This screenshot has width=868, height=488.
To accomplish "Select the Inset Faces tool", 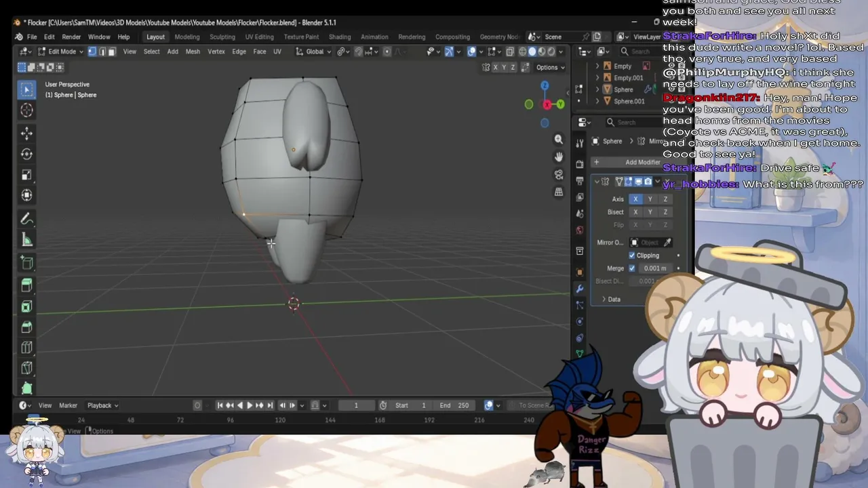I will 26,306.
